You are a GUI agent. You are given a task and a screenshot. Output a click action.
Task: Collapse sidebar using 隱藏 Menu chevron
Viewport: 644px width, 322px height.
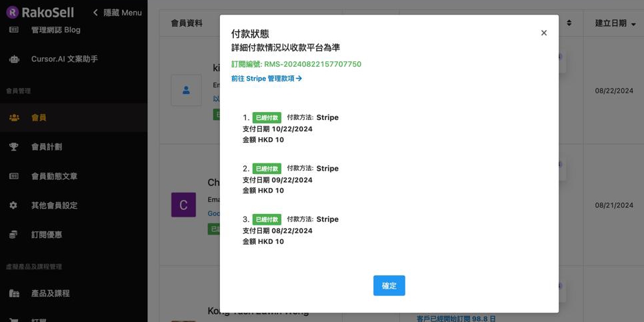click(x=96, y=13)
